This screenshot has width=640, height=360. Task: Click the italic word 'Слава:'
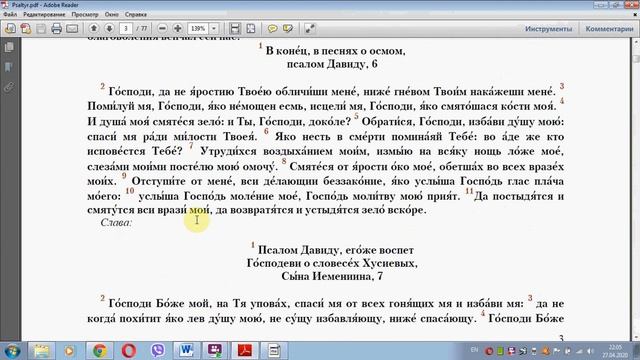[116, 222]
